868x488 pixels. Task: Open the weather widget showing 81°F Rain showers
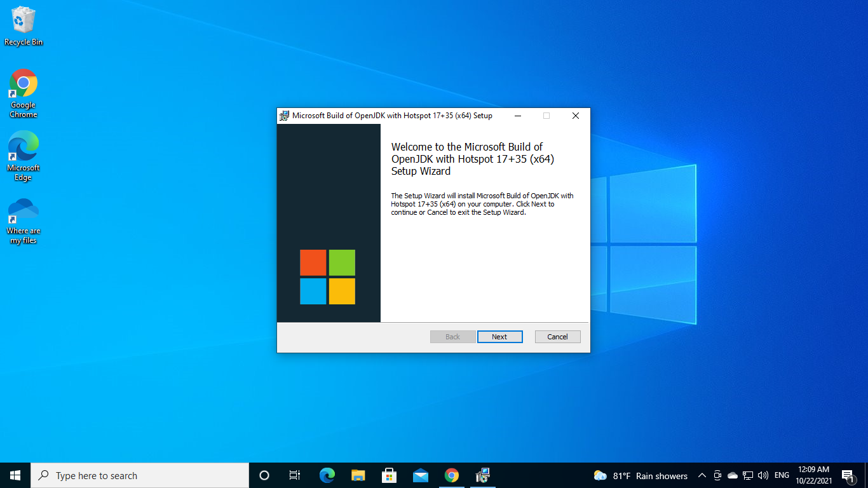tap(641, 475)
